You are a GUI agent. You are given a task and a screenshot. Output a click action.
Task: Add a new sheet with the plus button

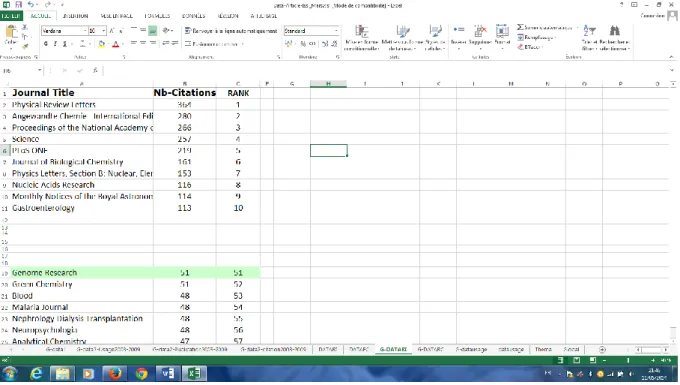click(602, 349)
